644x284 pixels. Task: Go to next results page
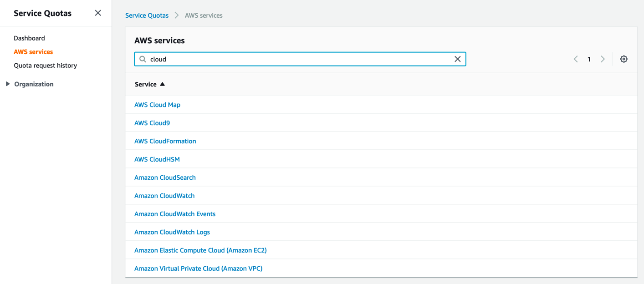[x=603, y=59]
